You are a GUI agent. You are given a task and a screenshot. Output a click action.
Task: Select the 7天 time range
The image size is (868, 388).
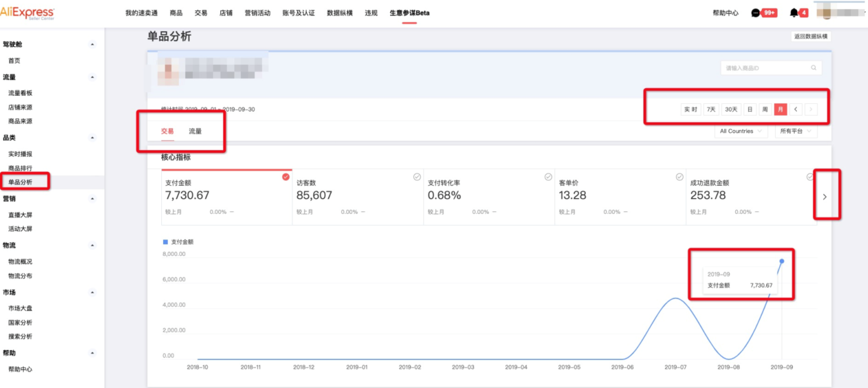coord(711,110)
